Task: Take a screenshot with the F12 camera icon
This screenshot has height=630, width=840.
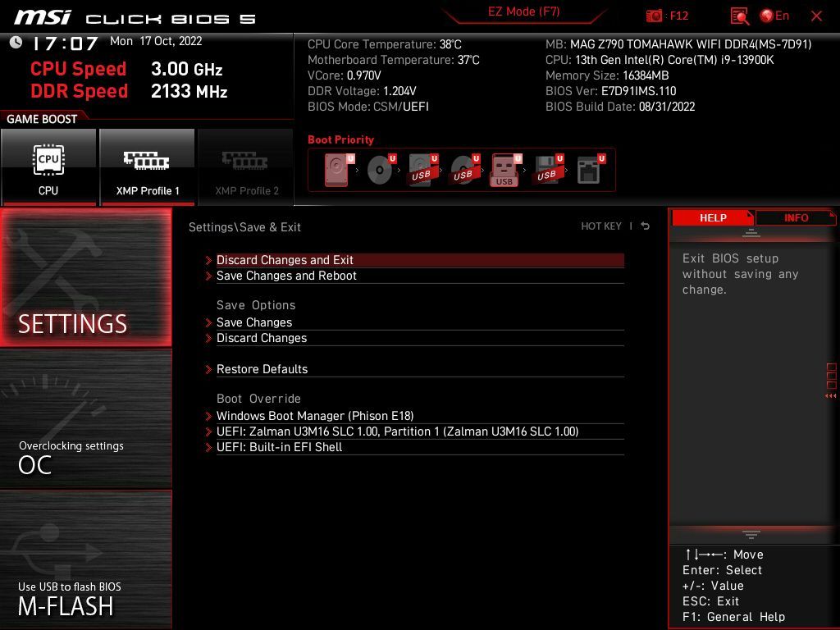Action: (x=654, y=16)
